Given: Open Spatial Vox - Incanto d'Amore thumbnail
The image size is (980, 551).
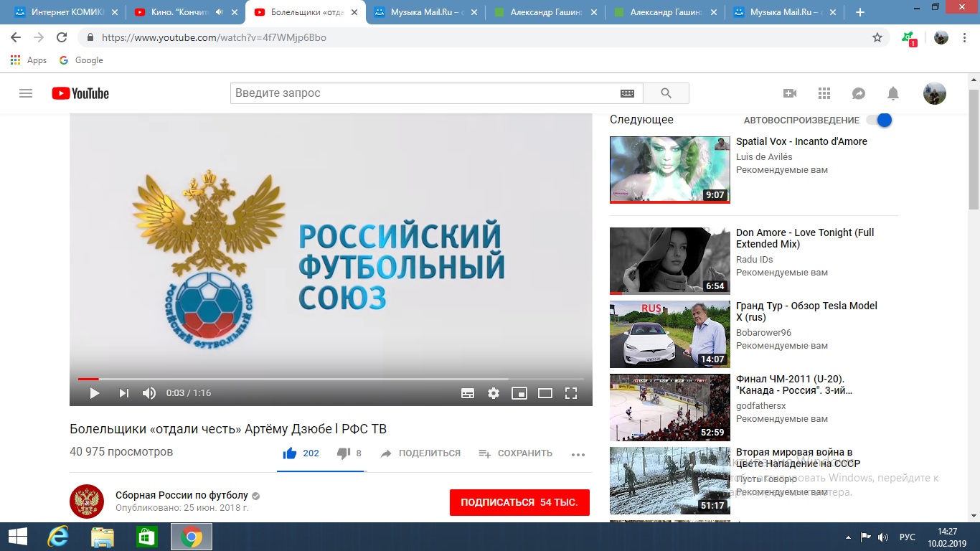Looking at the screenshot, I should [x=669, y=170].
